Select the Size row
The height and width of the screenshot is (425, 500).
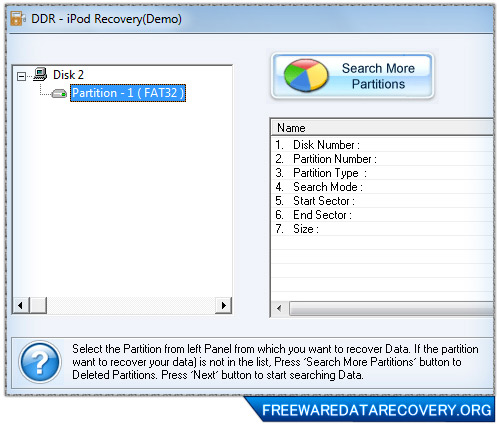[382, 229]
